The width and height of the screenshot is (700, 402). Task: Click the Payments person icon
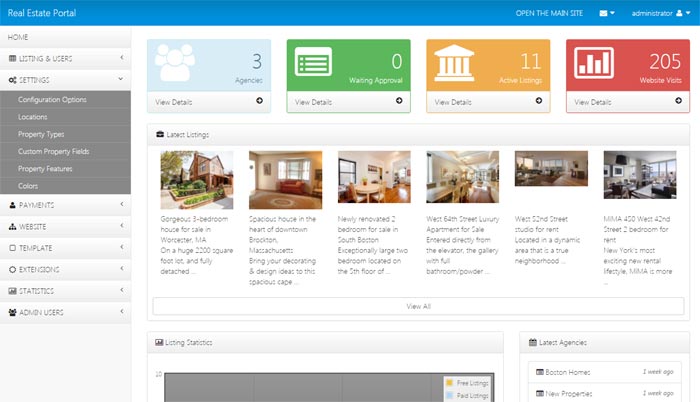[x=12, y=205]
